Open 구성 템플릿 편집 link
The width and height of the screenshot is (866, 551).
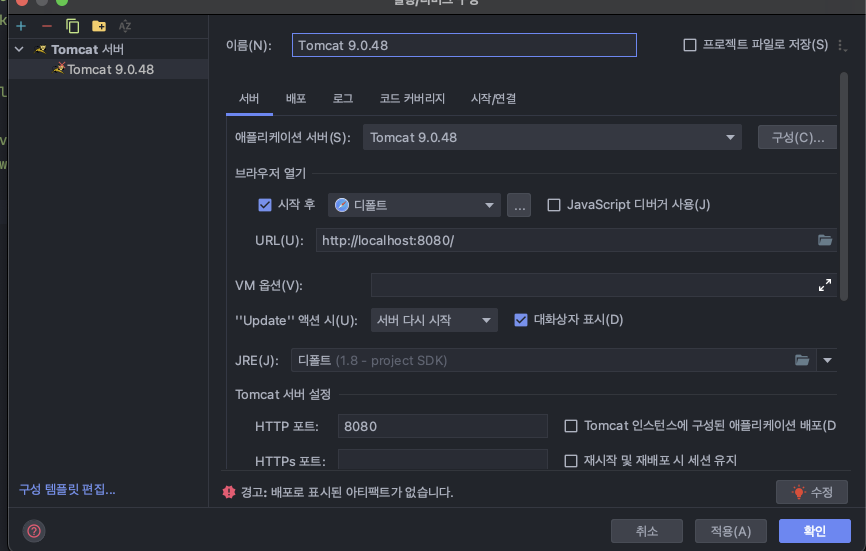[67, 489]
